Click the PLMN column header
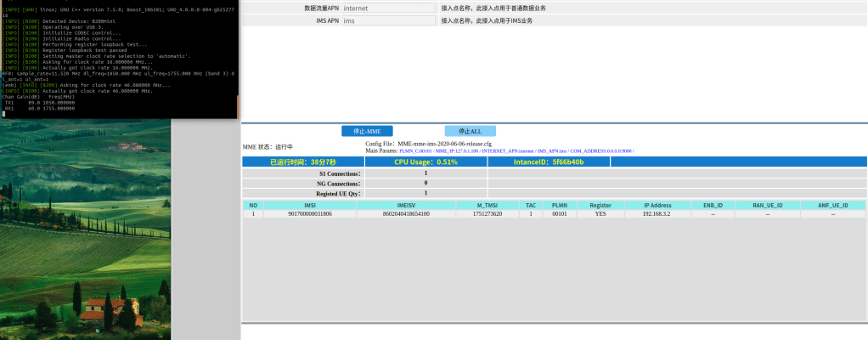 (559, 205)
